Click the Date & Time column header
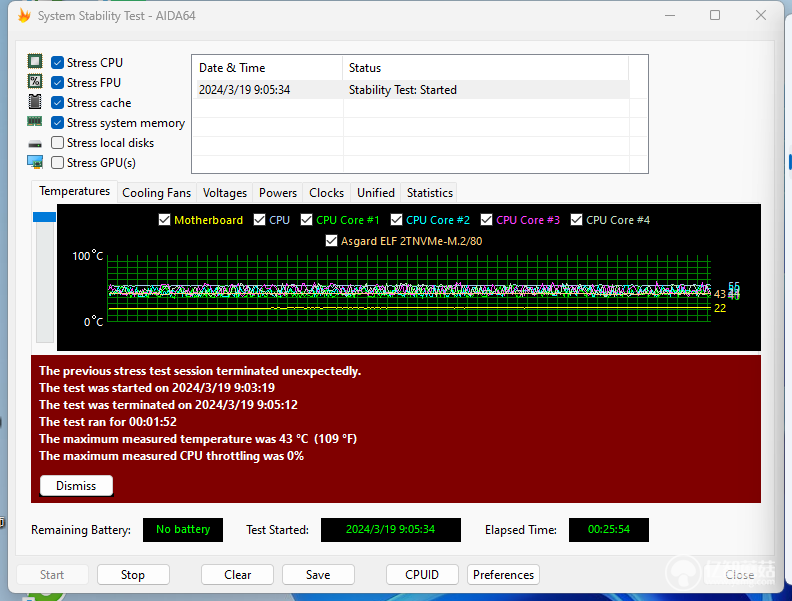The height and width of the screenshot is (601, 792). click(x=268, y=68)
